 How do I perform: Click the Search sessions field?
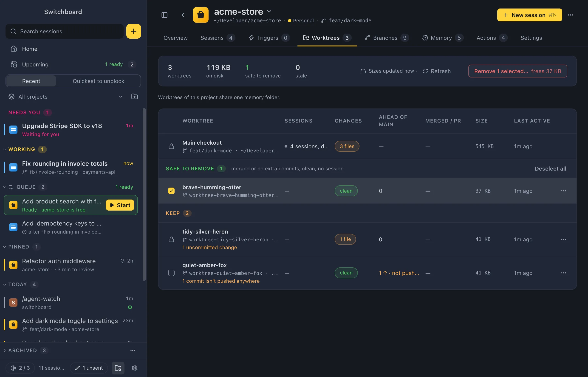coord(65,31)
